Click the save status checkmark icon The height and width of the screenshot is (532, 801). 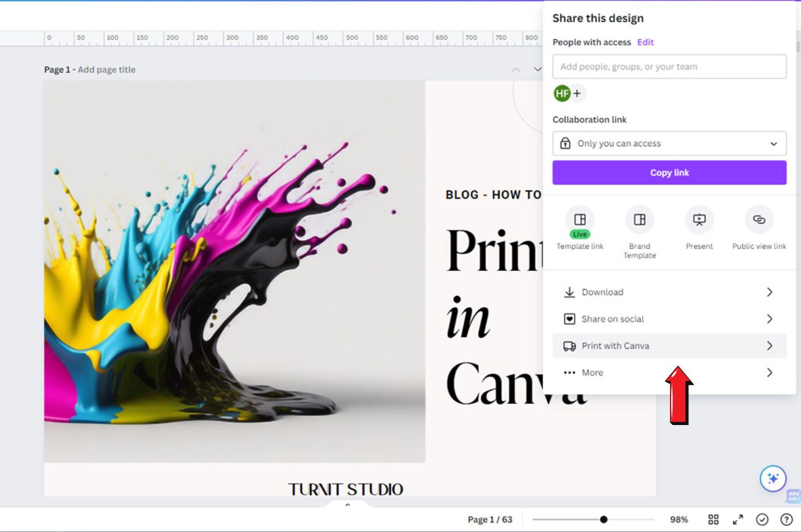[763, 519]
